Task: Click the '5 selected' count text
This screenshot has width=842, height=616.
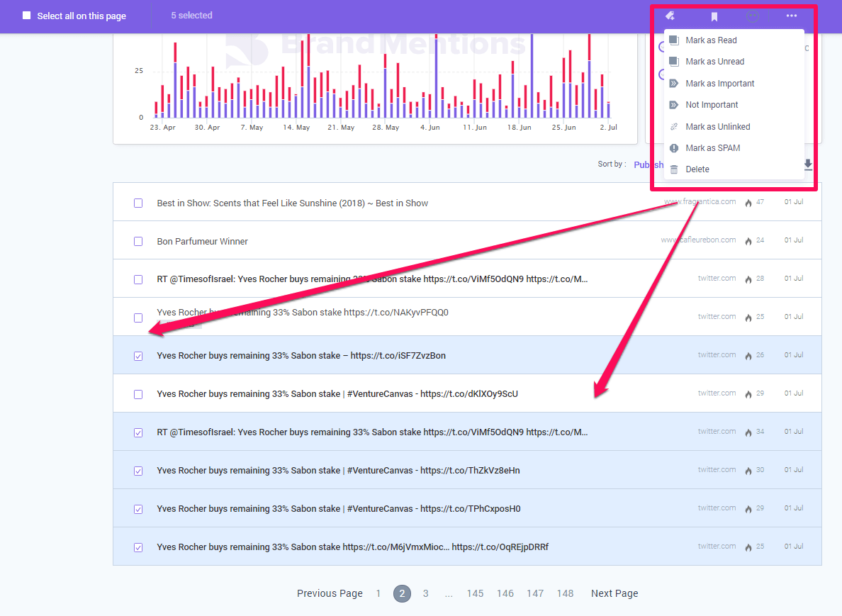Action: (191, 16)
